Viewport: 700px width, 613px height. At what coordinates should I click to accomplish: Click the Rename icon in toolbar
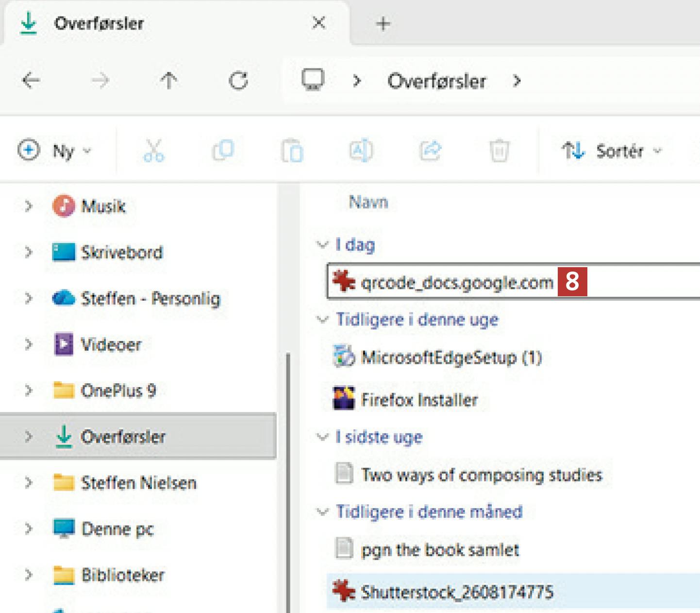361,151
